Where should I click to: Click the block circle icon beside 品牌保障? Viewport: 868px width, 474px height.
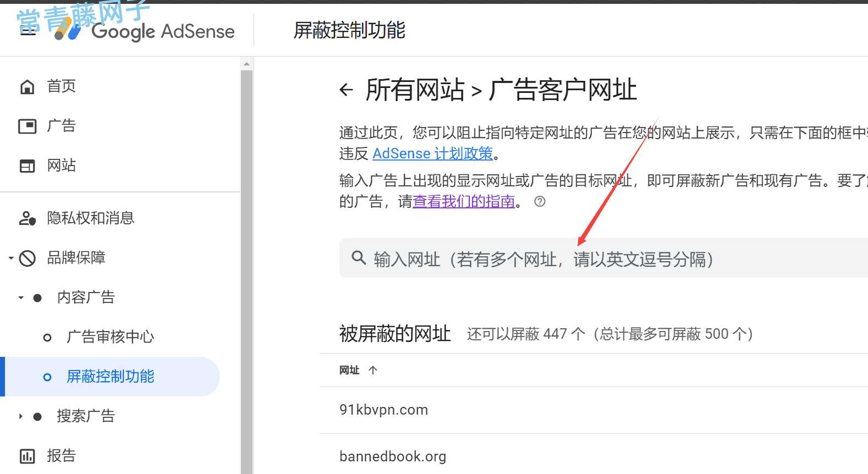tap(27, 258)
